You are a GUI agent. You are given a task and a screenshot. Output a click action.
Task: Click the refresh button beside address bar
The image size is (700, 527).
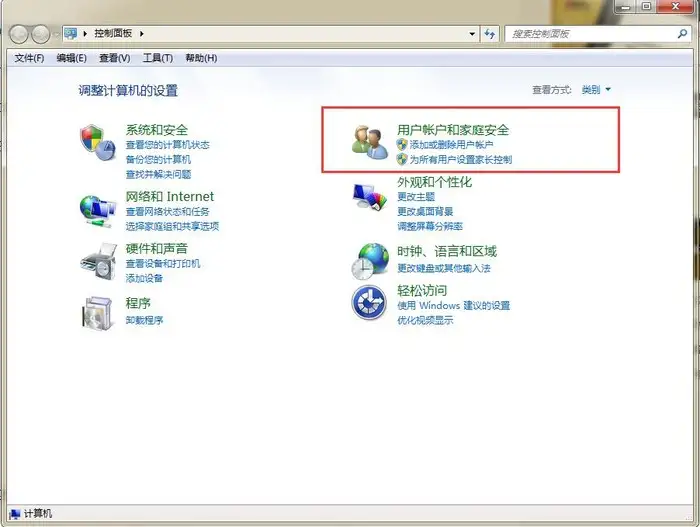(x=490, y=34)
